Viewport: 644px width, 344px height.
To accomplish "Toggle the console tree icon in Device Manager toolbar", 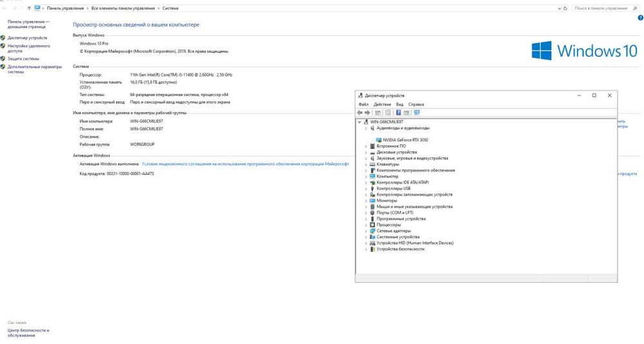I will (x=378, y=113).
